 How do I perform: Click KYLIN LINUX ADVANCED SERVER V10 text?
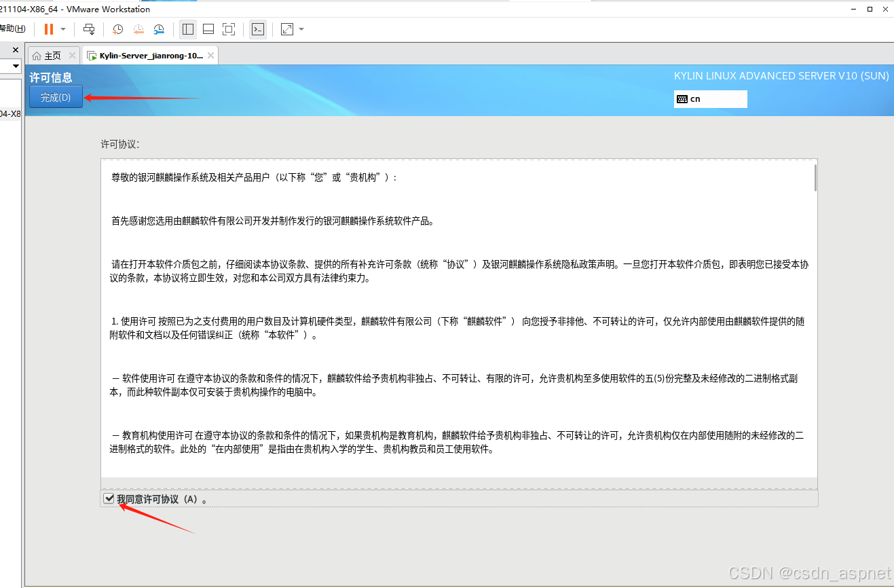pyautogui.click(x=781, y=76)
